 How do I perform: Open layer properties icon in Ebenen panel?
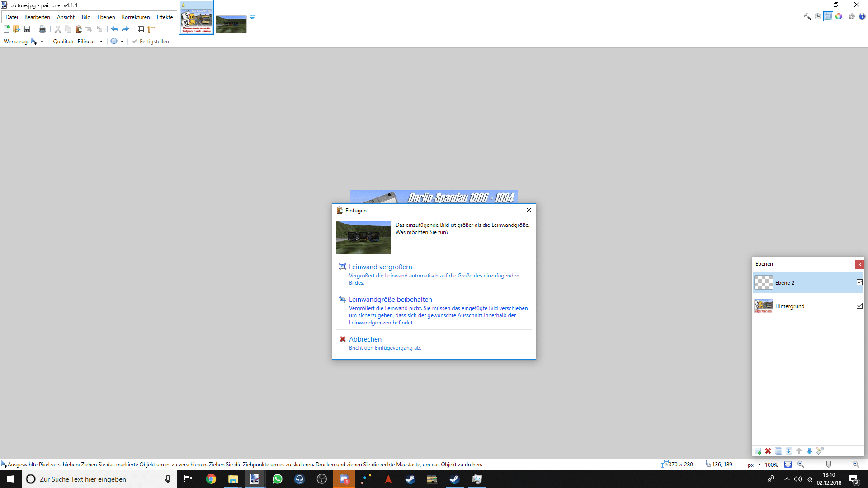click(x=820, y=451)
